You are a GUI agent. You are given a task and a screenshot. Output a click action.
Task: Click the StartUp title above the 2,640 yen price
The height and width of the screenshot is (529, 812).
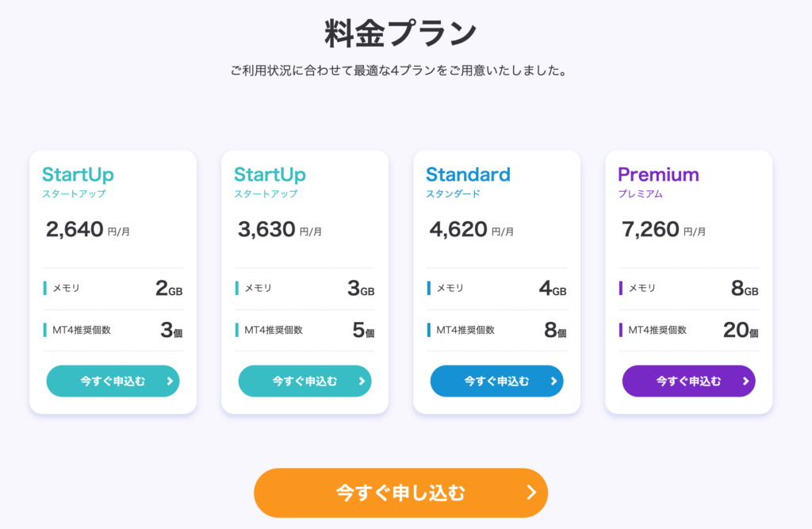coord(78,174)
